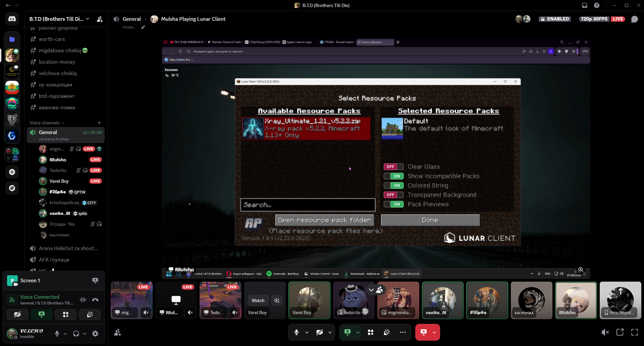Toggle camera in the Voice Connected panel
The image size is (644, 346).
pyautogui.click(x=17, y=314)
